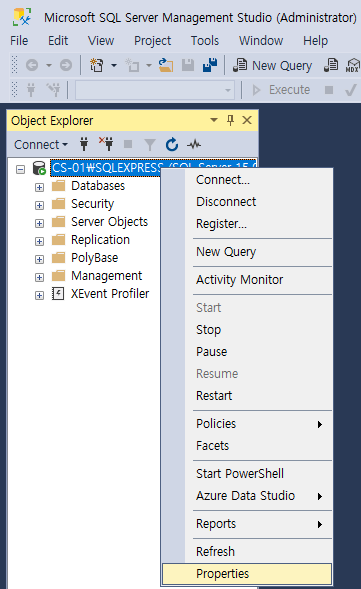Open the Available Databases combo box
The height and width of the screenshot is (589, 361).
click(x=155, y=90)
